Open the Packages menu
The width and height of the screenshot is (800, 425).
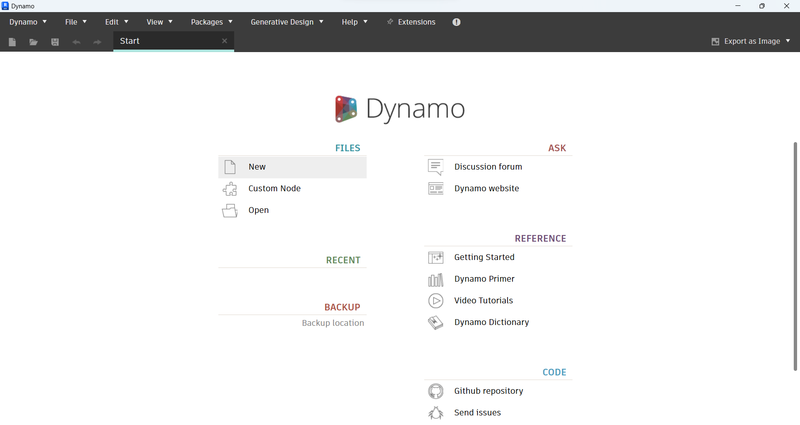[212, 22]
